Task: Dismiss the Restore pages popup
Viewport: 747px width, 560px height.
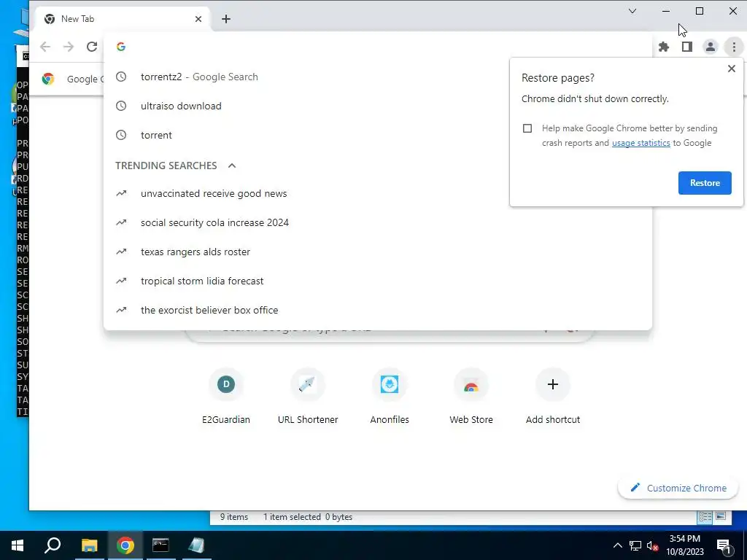Action: [732, 69]
